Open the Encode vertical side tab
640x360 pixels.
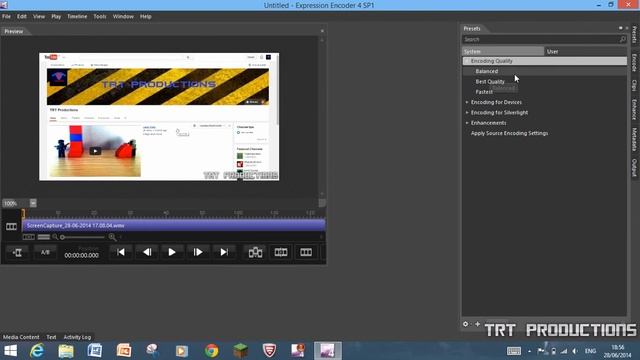634,62
